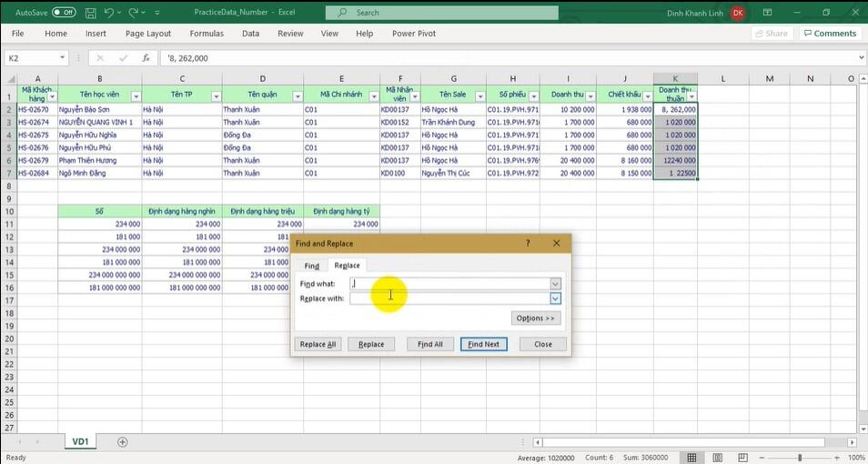Open filter dropdown for Doanh thu thuần
868x464 pixels.
691,96
